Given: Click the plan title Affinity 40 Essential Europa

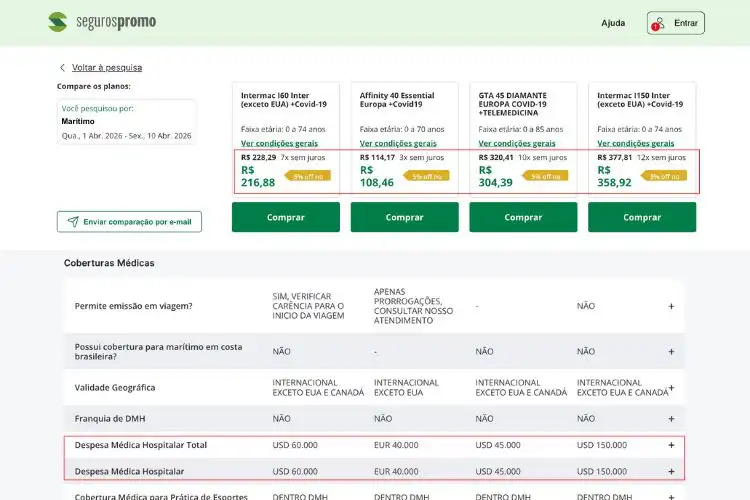Looking at the screenshot, I should click(397, 100).
